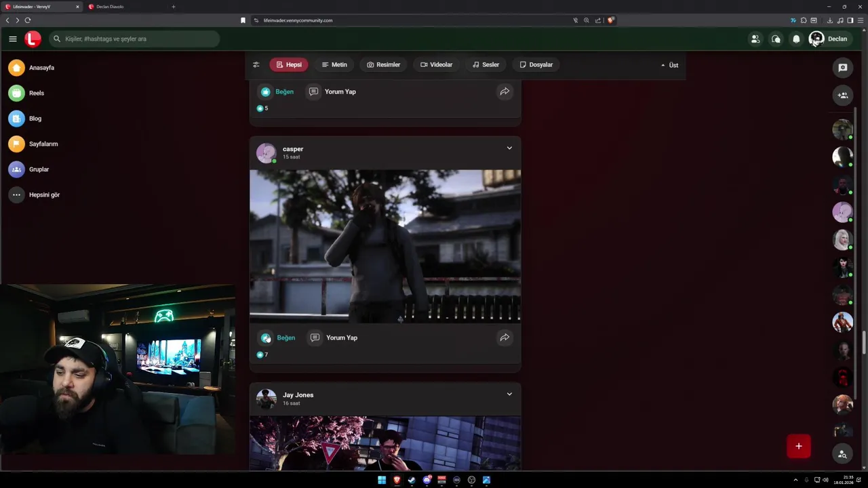Expand Hepsini gör in the sidebar
This screenshot has height=488, width=868.
35,195
